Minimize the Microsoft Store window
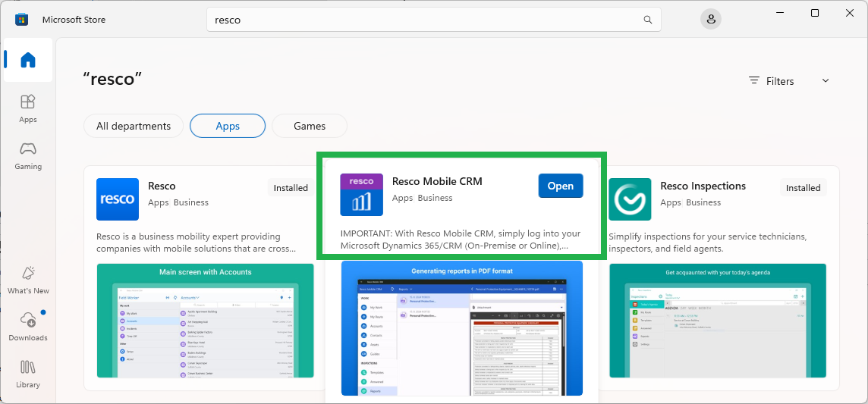The image size is (868, 404). tap(779, 13)
